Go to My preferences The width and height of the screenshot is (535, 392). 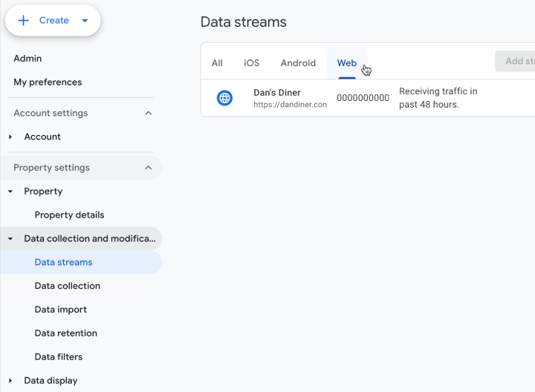tap(48, 82)
